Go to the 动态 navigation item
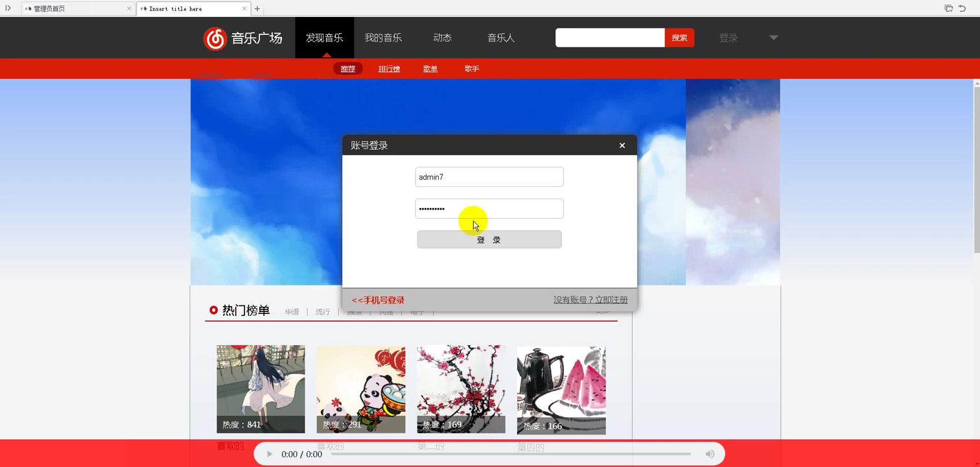 (442, 38)
